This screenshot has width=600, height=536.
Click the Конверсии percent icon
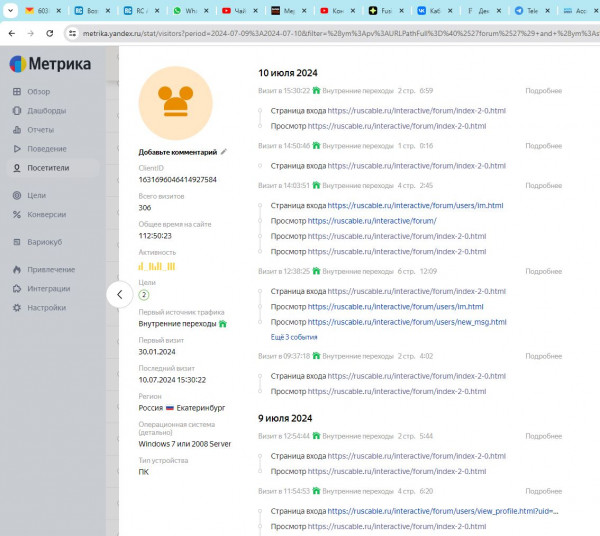click(17, 214)
